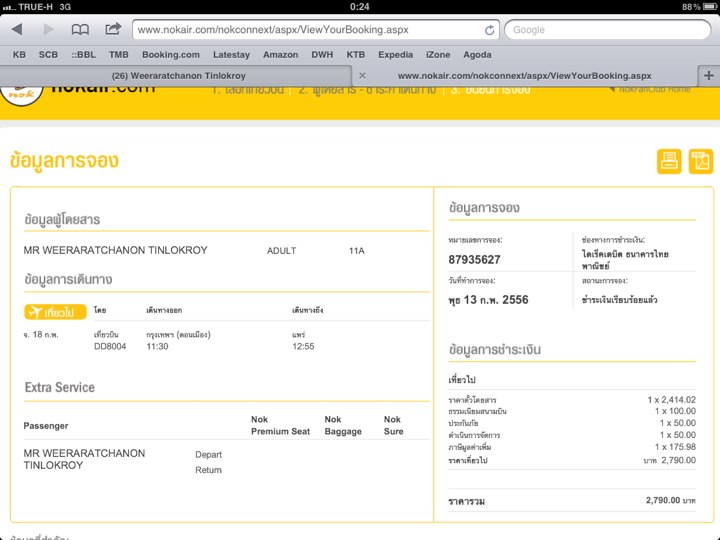This screenshot has width=720, height=540.
Task: Open the DWH bookmark
Action: (322, 55)
